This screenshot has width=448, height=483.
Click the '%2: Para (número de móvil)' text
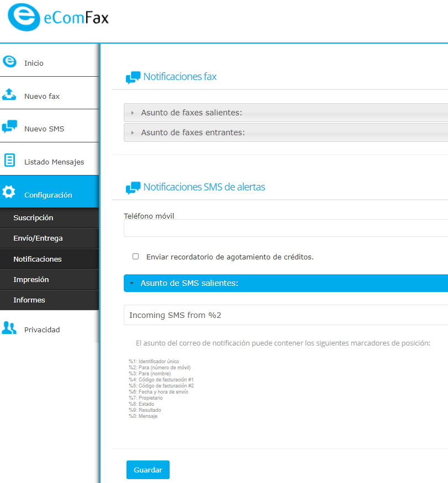160,368
